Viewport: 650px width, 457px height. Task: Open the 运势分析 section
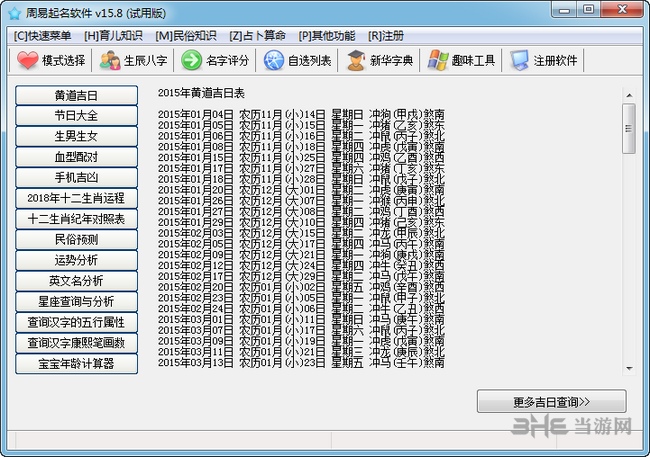pyautogui.click(x=77, y=260)
